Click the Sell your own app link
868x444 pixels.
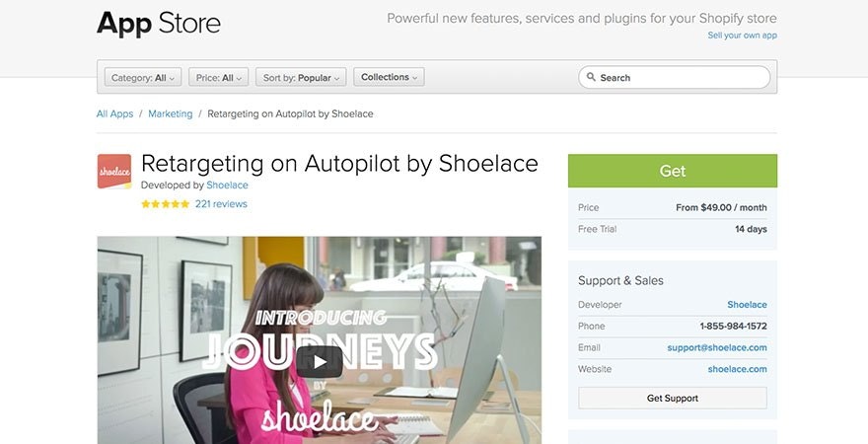[x=743, y=35]
